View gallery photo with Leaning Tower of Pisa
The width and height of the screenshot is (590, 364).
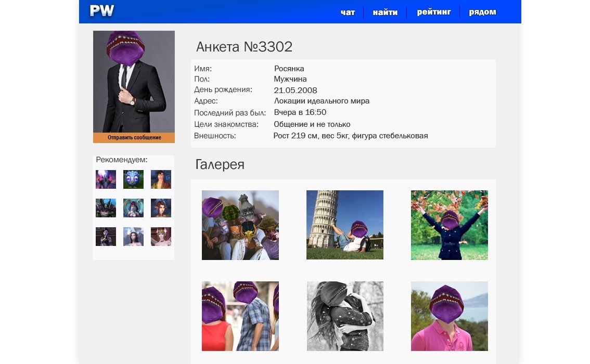tap(344, 225)
